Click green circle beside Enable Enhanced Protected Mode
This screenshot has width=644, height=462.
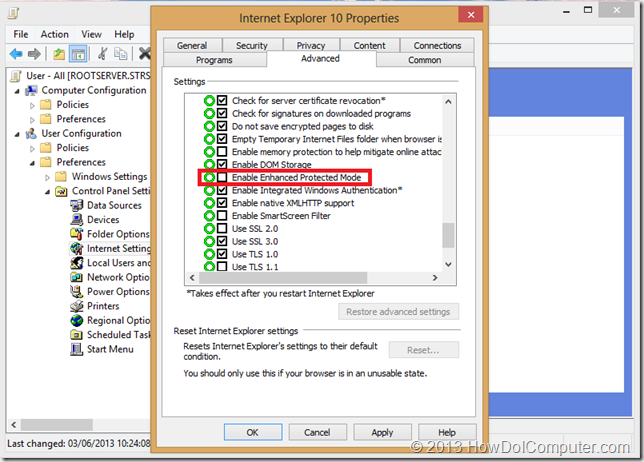coord(209,177)
